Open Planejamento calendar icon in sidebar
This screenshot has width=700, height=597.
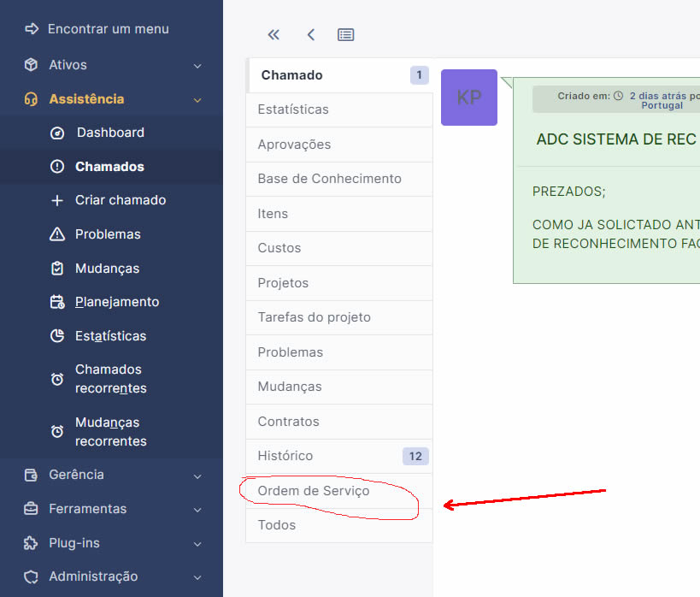point(57,302)
